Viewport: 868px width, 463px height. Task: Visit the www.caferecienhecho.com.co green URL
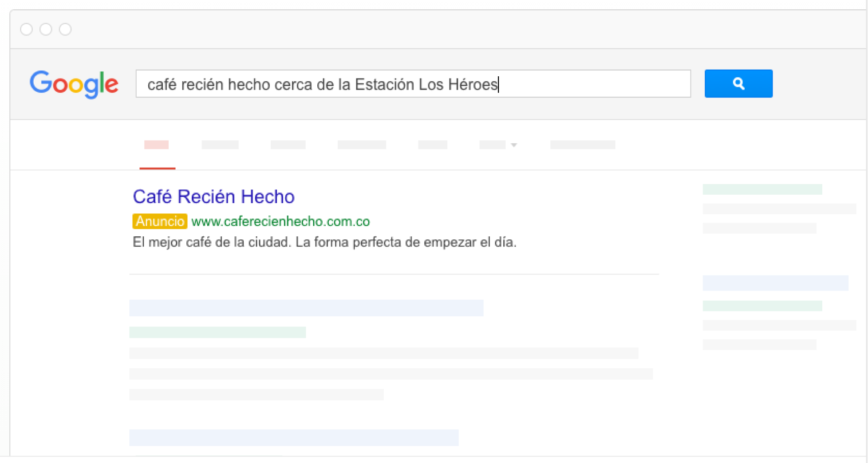[280, 221]
